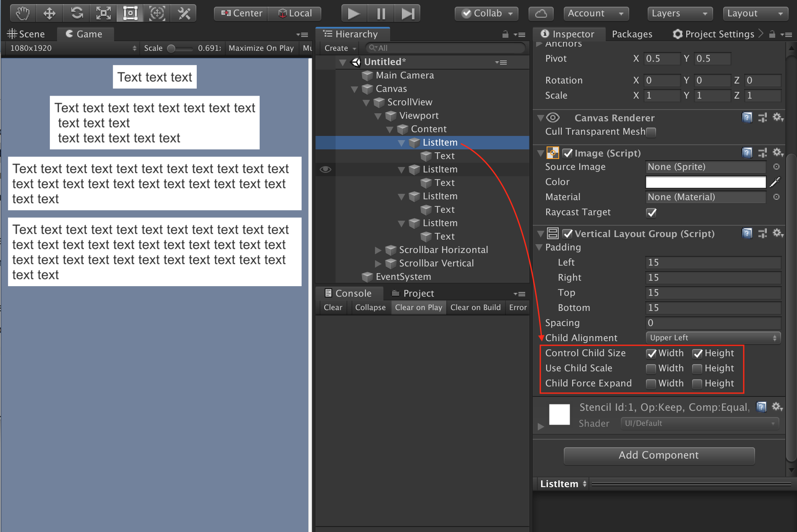Expand Scrollbar Horizontal in hierarchy
Image resolution: width=797 pixels, height=532 pixels.
[378, 250]
